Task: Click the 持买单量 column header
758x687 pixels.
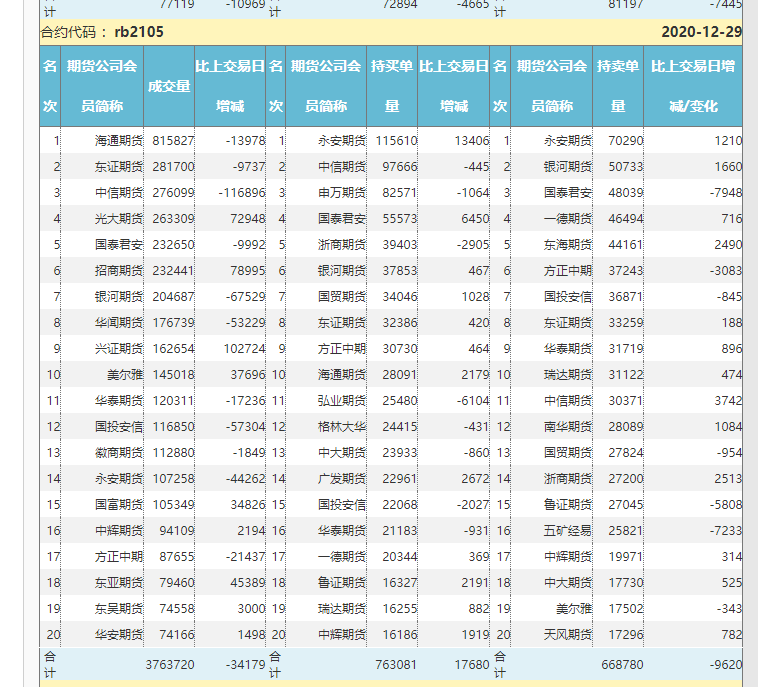Action: (x=392, y=86)
